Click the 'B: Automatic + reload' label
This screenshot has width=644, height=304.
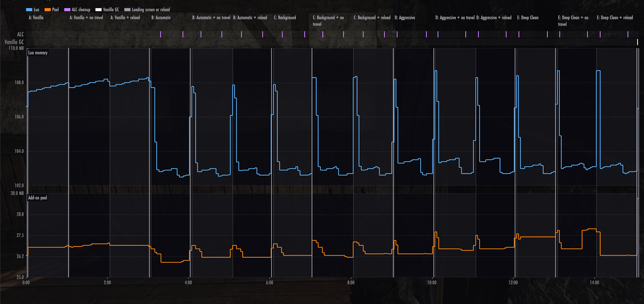[x=250, y=18]
